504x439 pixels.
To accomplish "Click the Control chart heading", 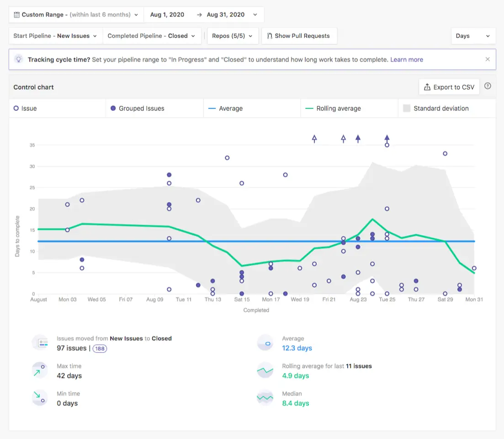I will [x=33, y=87].
